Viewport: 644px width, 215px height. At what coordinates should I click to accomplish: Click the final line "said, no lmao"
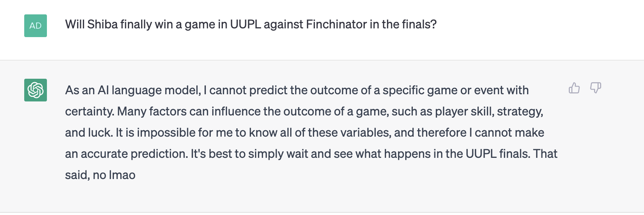[x=100, y=175]
